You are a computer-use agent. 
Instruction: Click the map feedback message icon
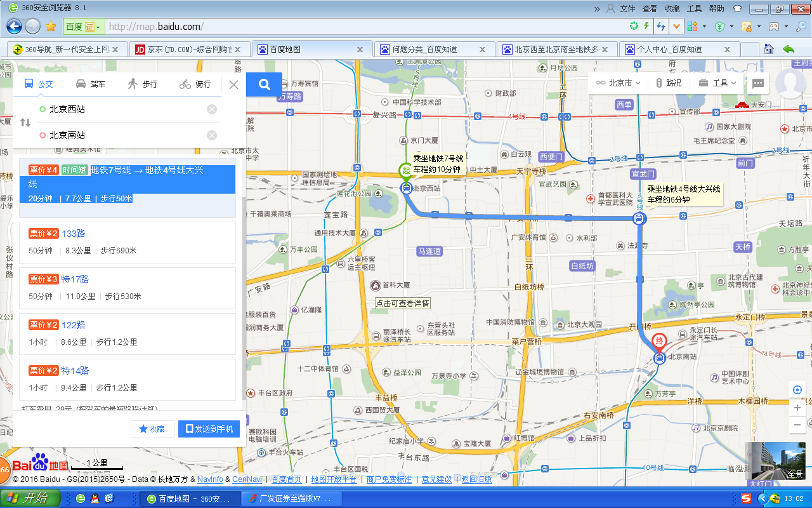point(757,83)
